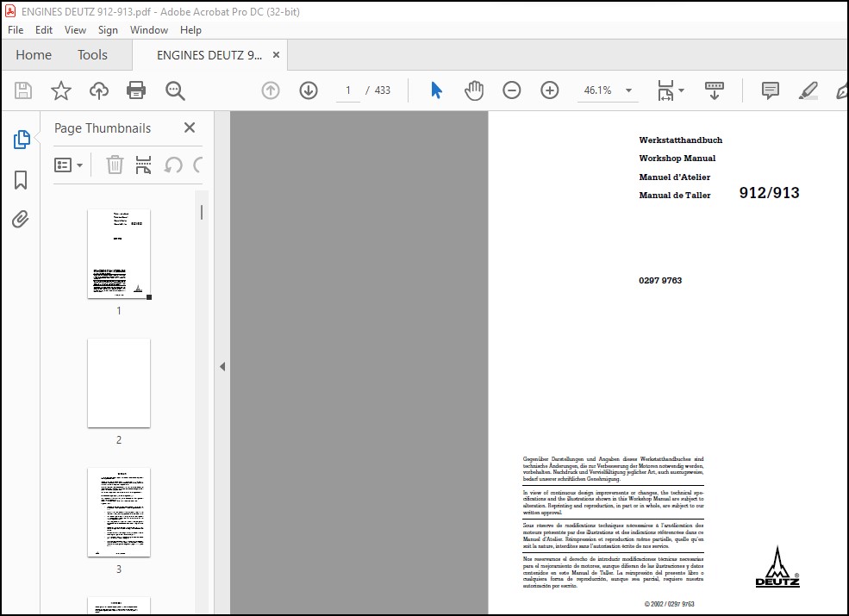The width and height of the screenshot is (849, 616).
Task: Go to the next page arrow
Action: tap(309, 90)
